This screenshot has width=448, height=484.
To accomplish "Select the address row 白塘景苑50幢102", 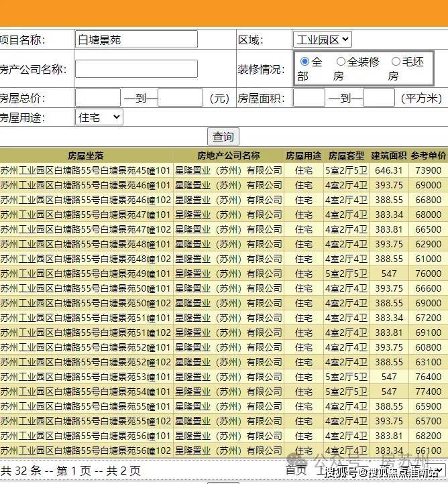I will tap(86, 303).
